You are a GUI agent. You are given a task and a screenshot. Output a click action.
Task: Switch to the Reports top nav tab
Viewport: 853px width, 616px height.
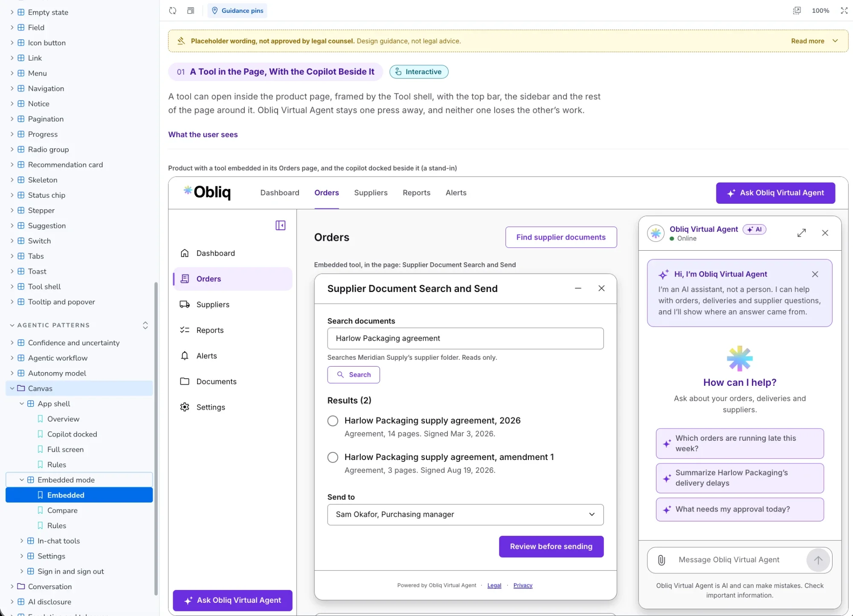tap(416, 193)
